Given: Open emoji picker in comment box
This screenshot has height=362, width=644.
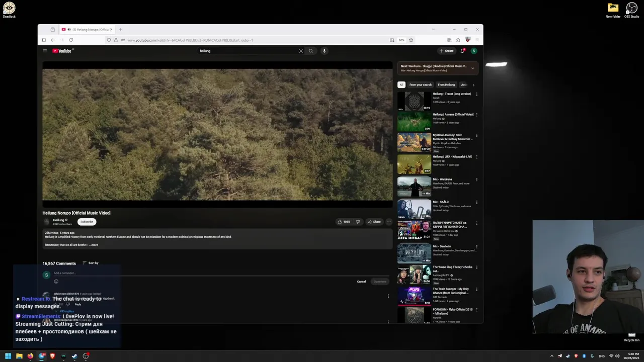Looking at the screenshot, I should coord(56,282).
